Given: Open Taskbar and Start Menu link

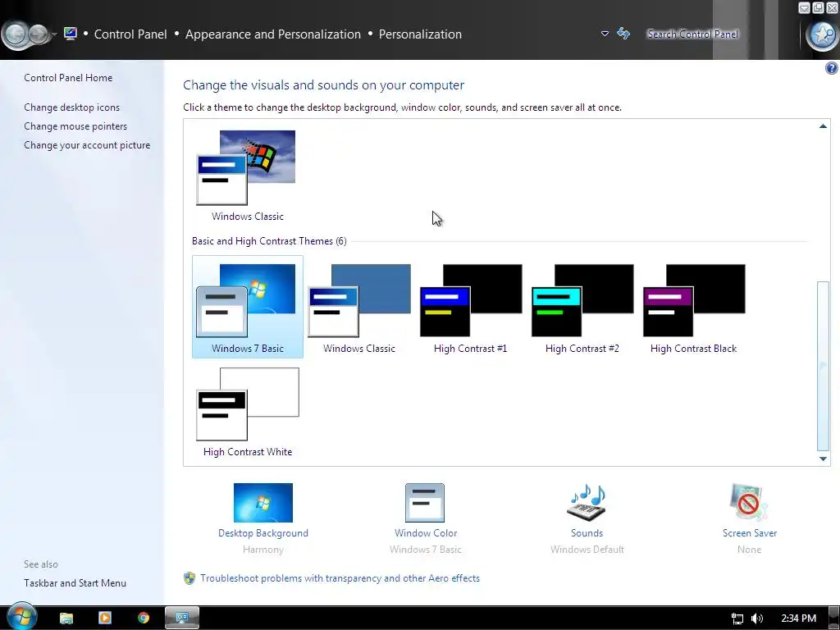Looking at the screenshot, I should [x=75, y=583].
